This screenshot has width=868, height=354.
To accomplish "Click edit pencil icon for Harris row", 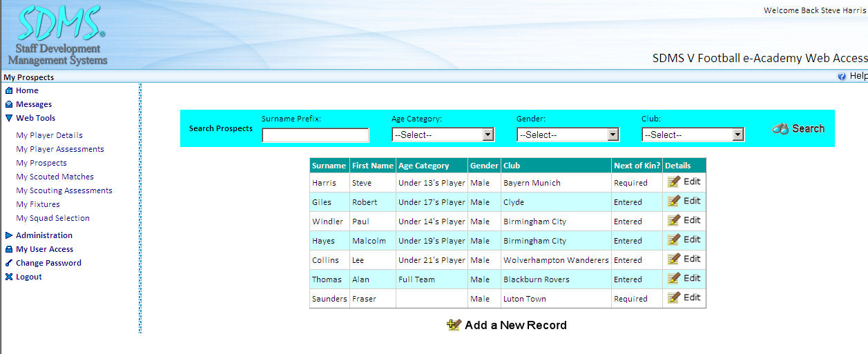I will tap(674, 181).
